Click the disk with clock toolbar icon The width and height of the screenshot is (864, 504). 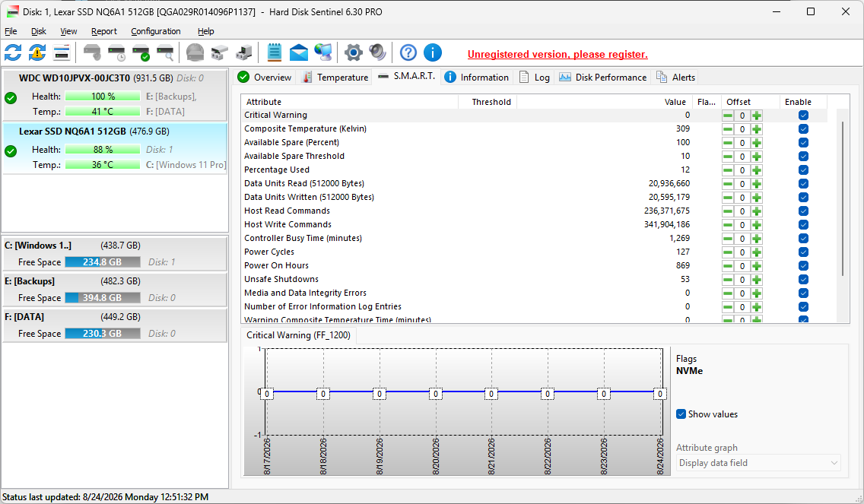pyautogui.click(x=117, y=53)
